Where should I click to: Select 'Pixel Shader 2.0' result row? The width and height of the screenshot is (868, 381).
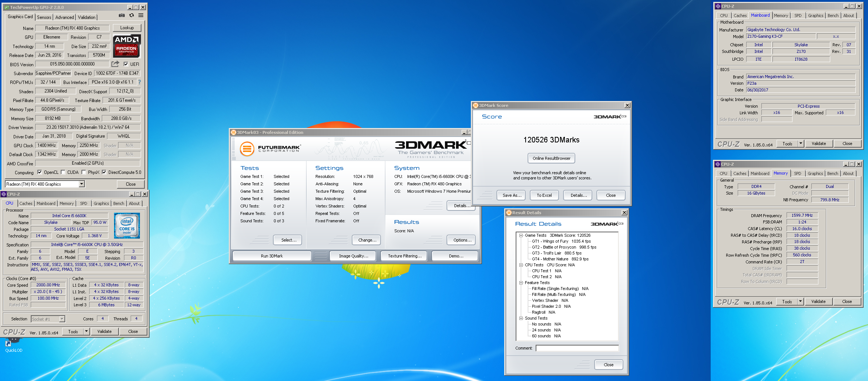(551, 306)
